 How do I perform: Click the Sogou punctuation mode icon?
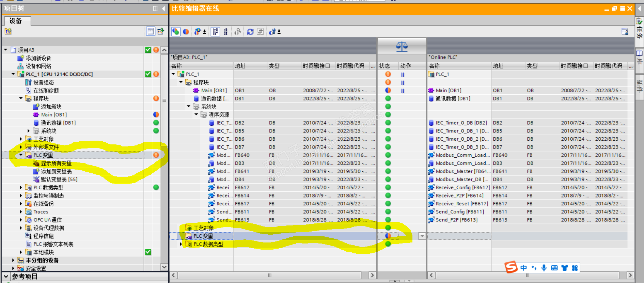click(534, 268)
